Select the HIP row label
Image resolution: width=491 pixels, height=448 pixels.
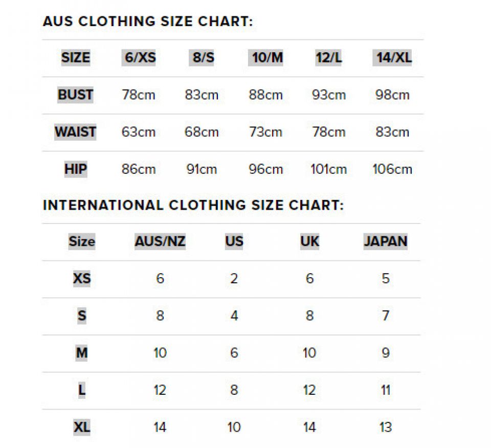pyautogui.click(x=75, y=169)
